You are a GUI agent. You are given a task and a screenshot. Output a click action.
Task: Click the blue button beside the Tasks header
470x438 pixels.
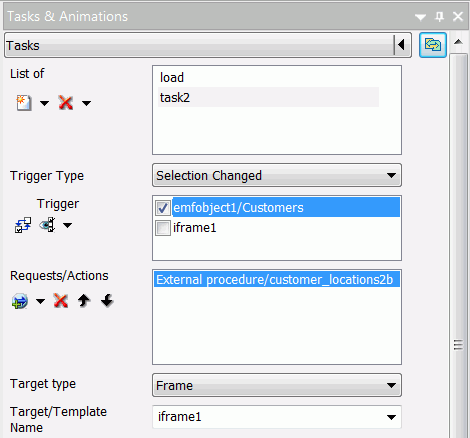(433, 45)
